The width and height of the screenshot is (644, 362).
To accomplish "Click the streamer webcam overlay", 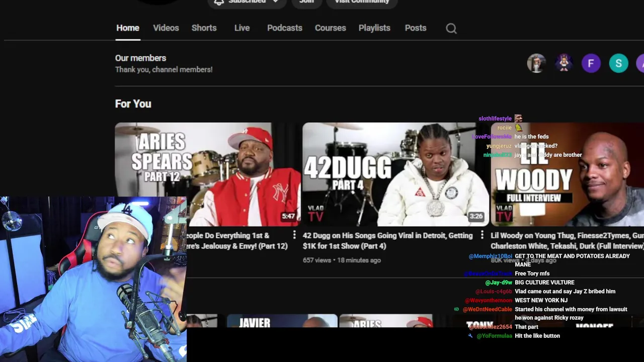I will (93, 279).
